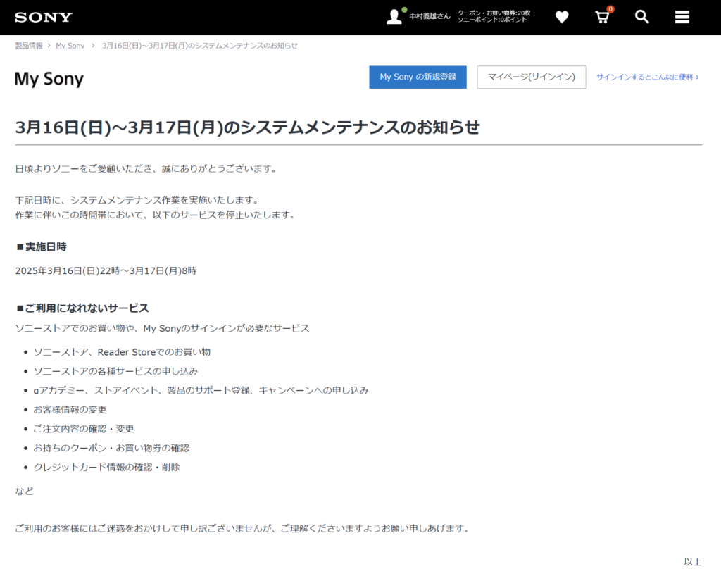
Task: Click My Sony の新規登録 button
Action: pos(418,77)
